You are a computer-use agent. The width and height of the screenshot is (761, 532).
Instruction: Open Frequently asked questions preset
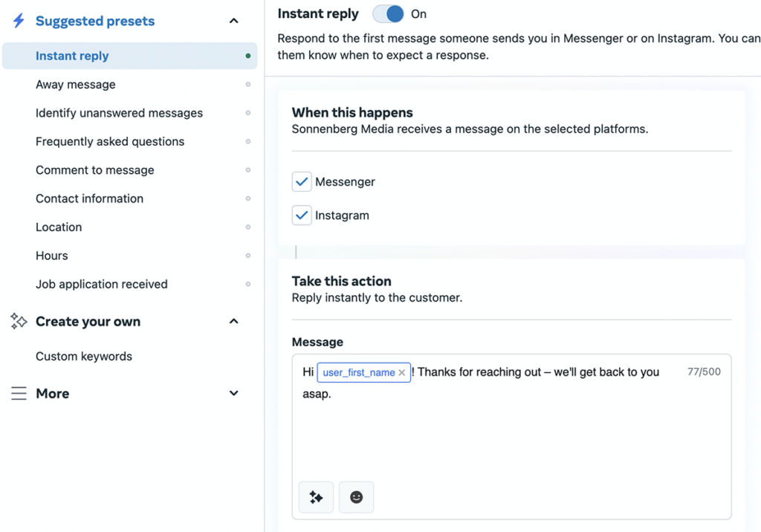click(109, 141)
